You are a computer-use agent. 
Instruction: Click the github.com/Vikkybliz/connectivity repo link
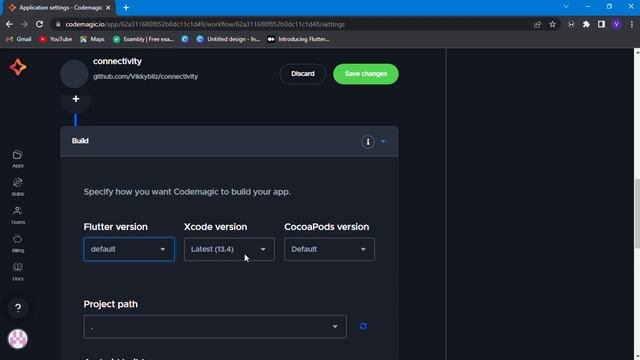145,76
